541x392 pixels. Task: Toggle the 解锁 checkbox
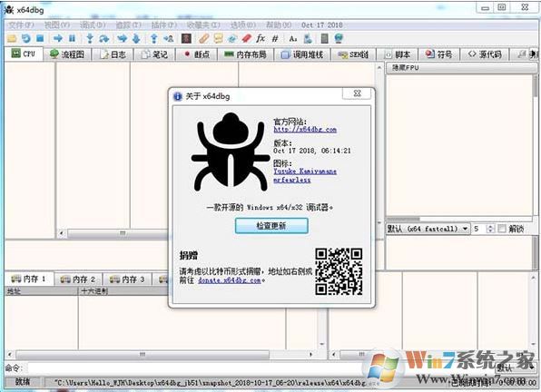(x=502, y=229)
